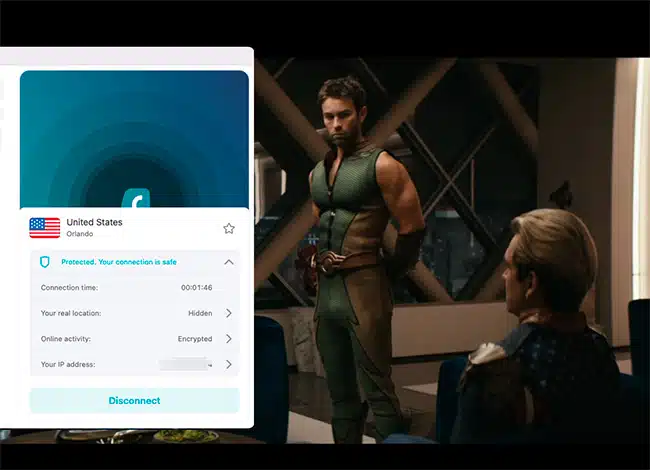650x470 pixels.
Task: Open Your real location details arrow
Action: point(229,313)
